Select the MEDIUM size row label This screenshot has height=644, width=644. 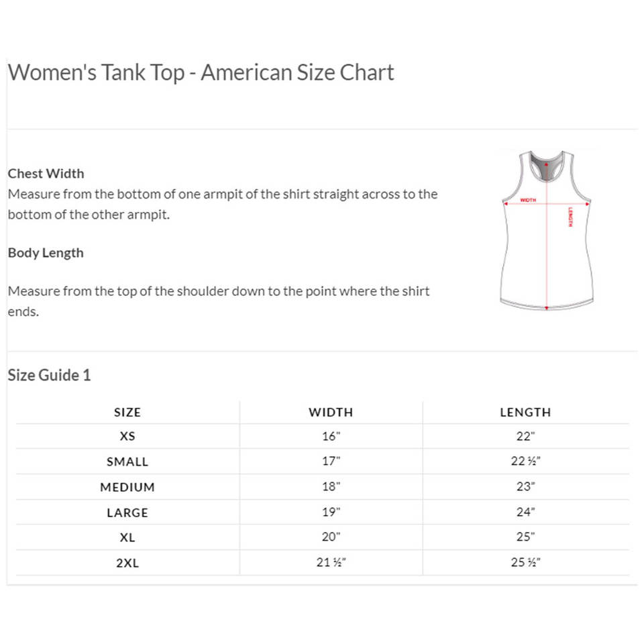[127, 487]
